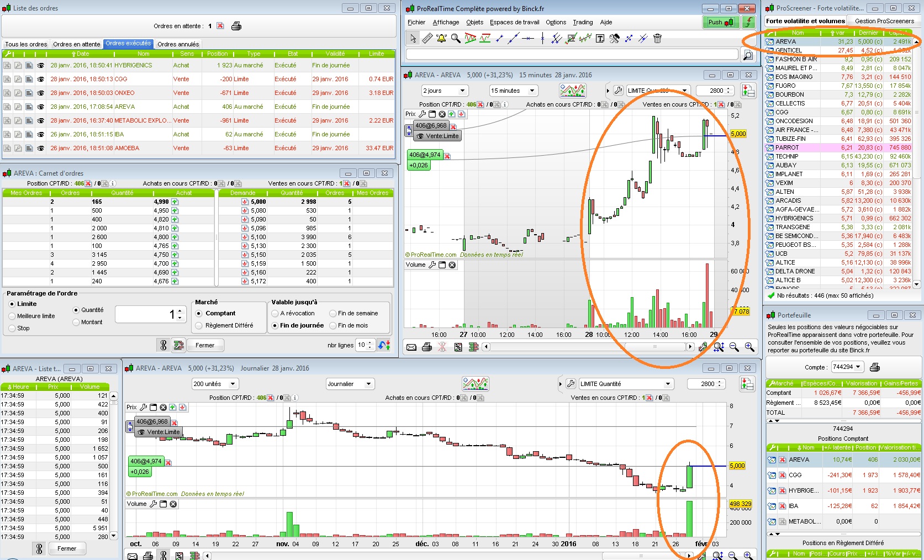Screen dimensions: 924x560
Task: Click the Push button
Action: [x=721, y=22]
